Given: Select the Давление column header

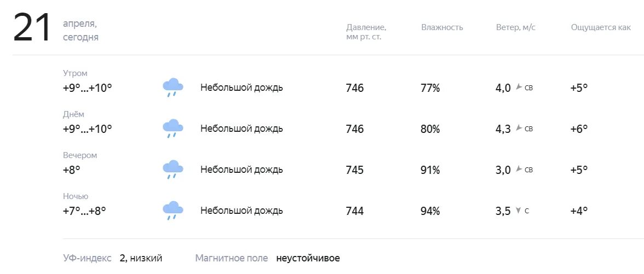Looking at the screenshot, I should coord(366,32).
